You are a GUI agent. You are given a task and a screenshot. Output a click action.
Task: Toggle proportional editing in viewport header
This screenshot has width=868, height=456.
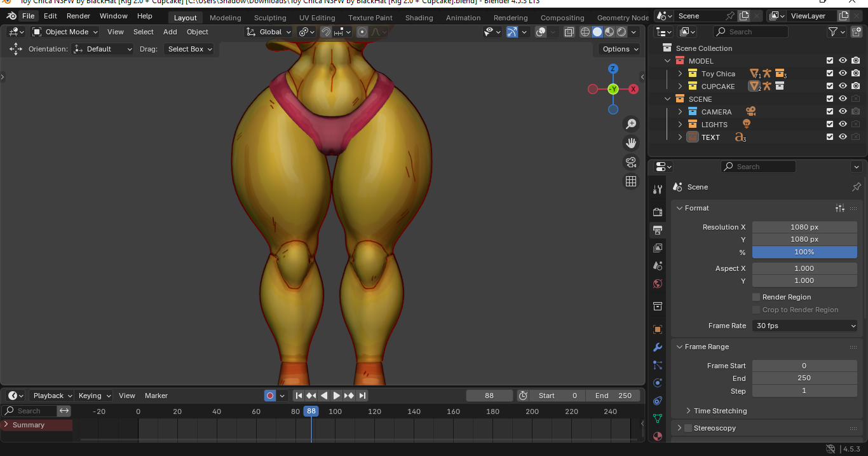coord(362,32)
